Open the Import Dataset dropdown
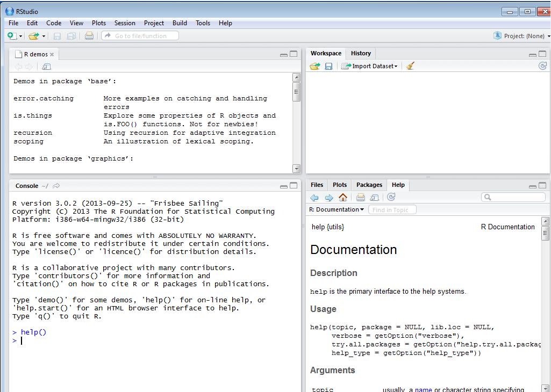Image resolution: width=551 pixels, height=392 pixels. click(x=369, y=66)
